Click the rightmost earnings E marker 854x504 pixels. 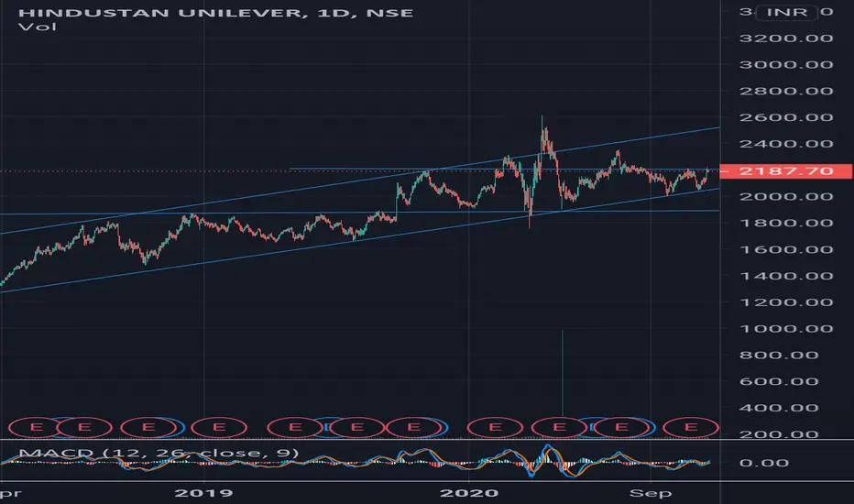pyautogui.click(x=691, y=427)
